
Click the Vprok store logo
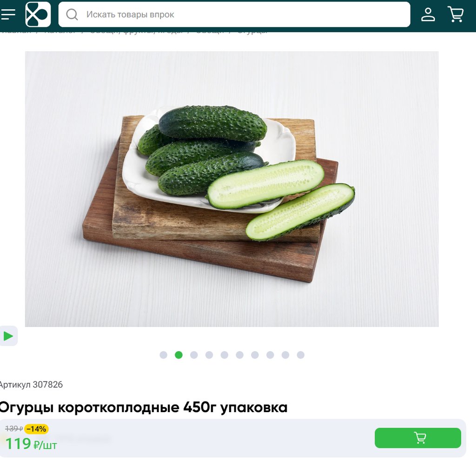[38, 14]
